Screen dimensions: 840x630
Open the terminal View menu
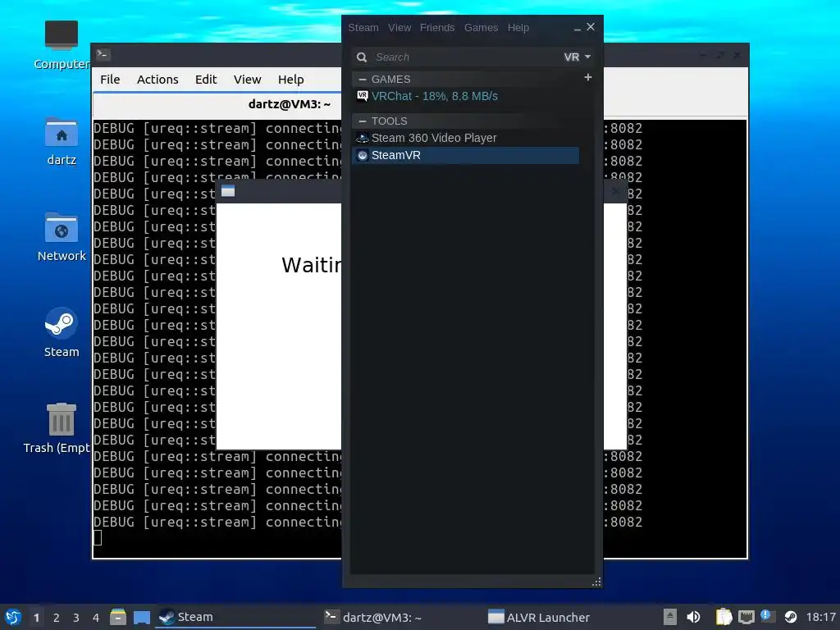(x=247, y=80)
